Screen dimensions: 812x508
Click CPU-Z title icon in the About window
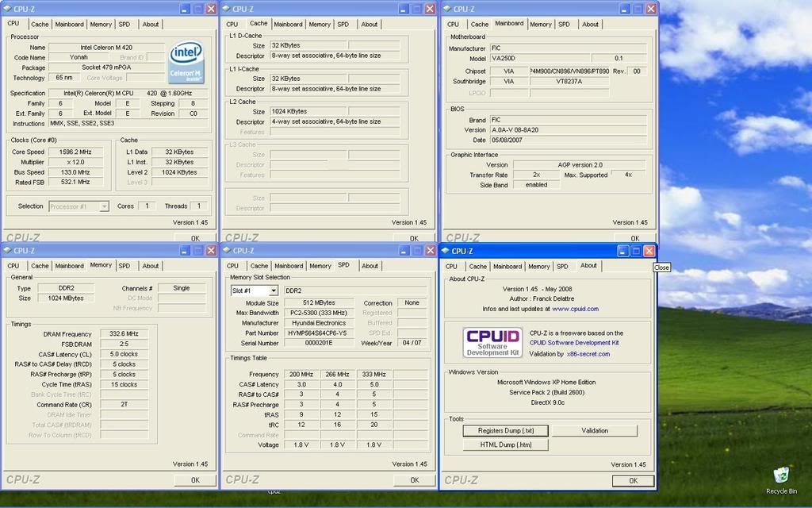point(445,251)
